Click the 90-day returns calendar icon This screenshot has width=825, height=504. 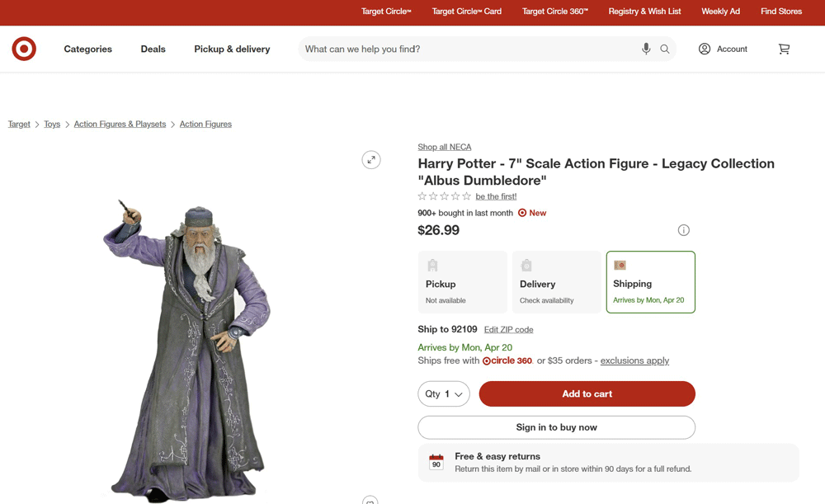click(436, 462)
